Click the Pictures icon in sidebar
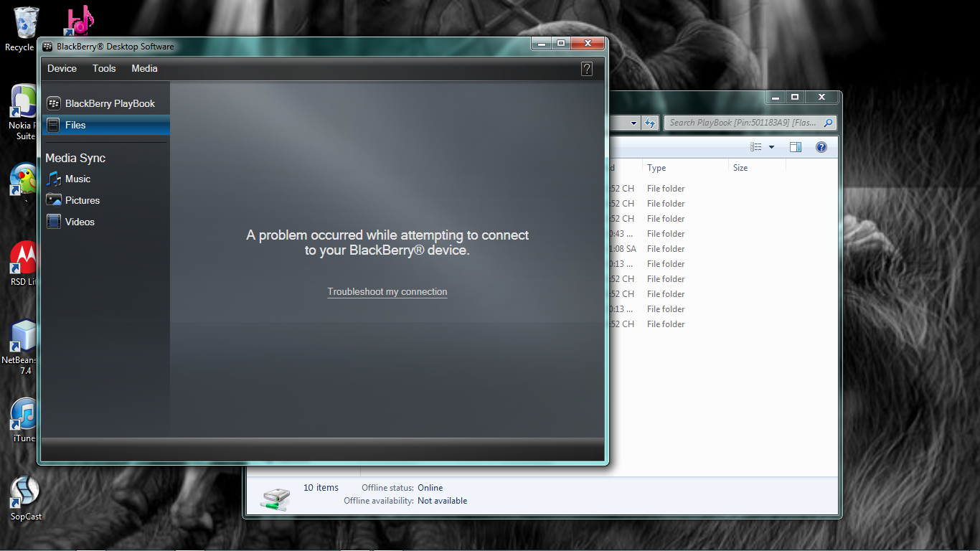 pyautogui.click(x=54, y=200)
